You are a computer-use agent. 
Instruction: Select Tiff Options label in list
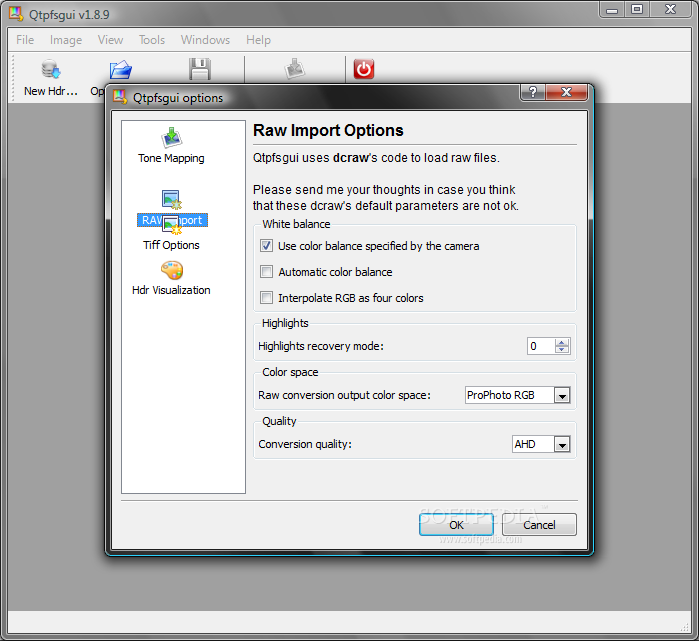point(172,245)
